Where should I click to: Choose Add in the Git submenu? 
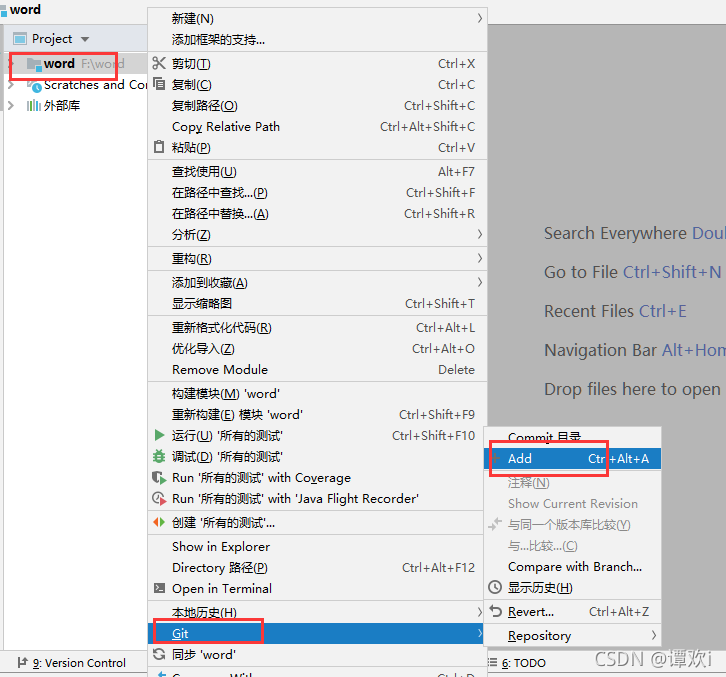[x=572, y=458]
